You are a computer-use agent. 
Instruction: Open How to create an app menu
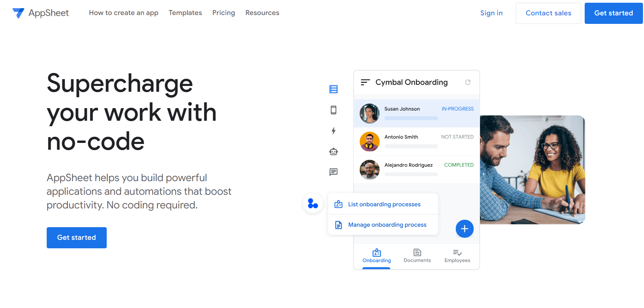pyautogui.click(x=123, y=13)
